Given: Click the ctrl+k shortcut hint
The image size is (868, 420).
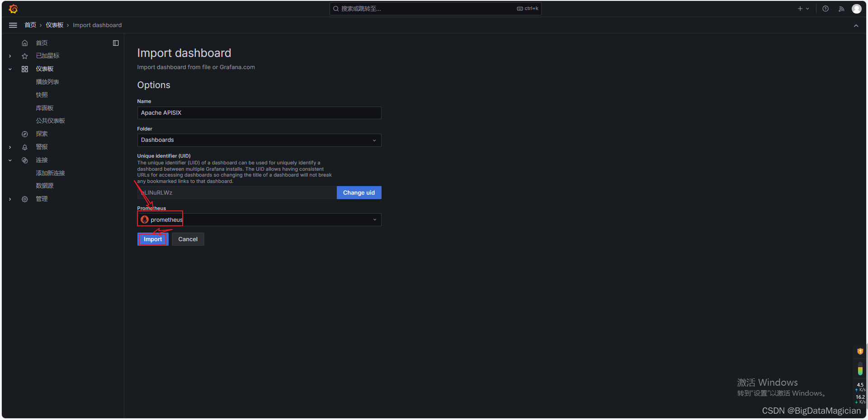Looking at the screenshot, I should point(528,9).
